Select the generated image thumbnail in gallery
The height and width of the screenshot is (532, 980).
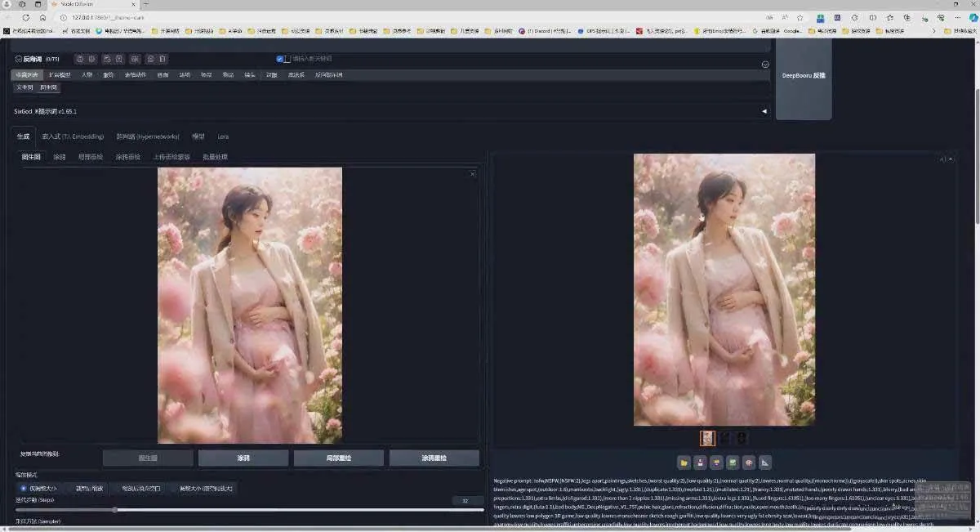(x=707, y=438)
